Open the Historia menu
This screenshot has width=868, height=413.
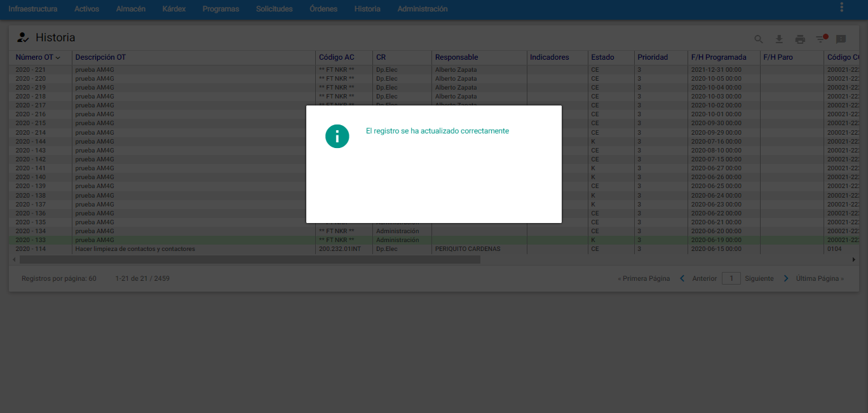(367, 9)
